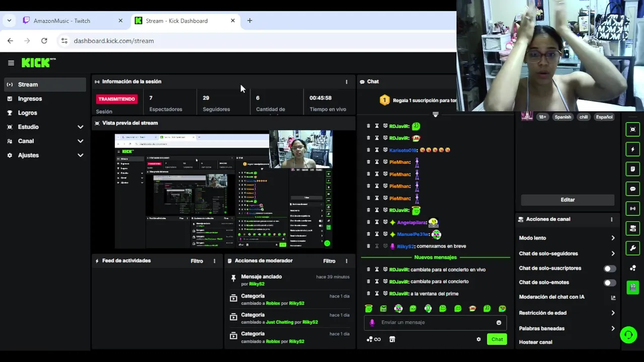Timeout Angelapilara with the hourglass icon
The width and height of the screenshot is (644, 362).
pyautogui.click(x=377, y=222)
